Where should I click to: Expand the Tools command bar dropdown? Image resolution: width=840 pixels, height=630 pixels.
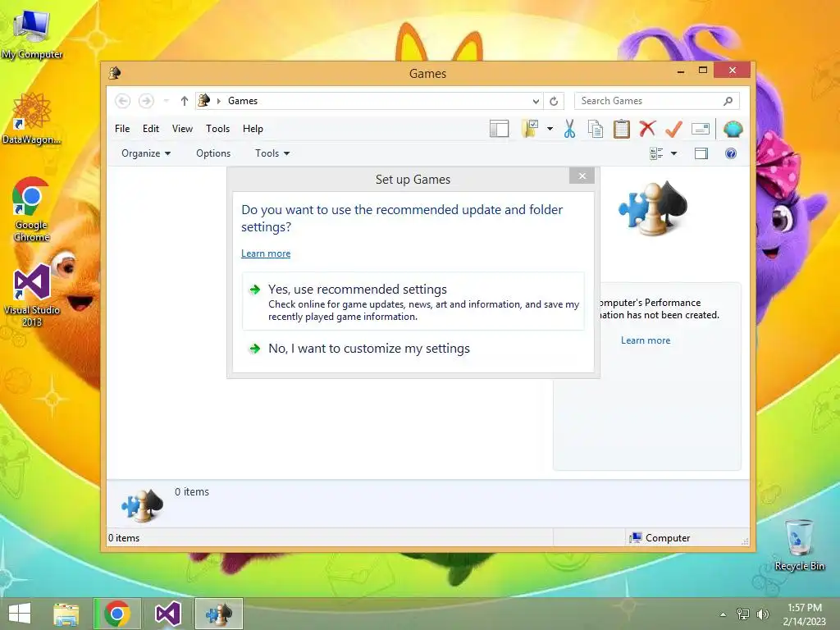pyautogui.click(x=272, y=153)
